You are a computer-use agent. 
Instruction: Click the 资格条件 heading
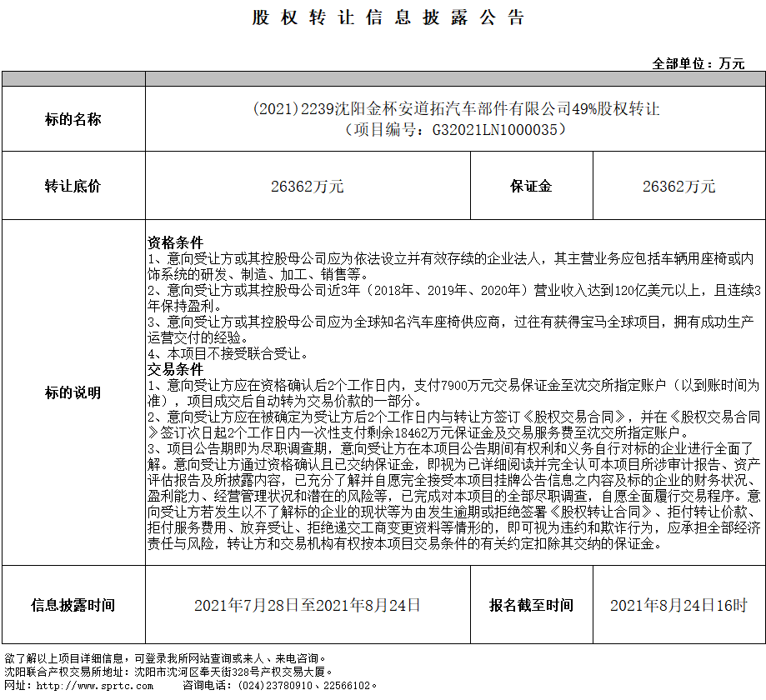tap(176, 242)
